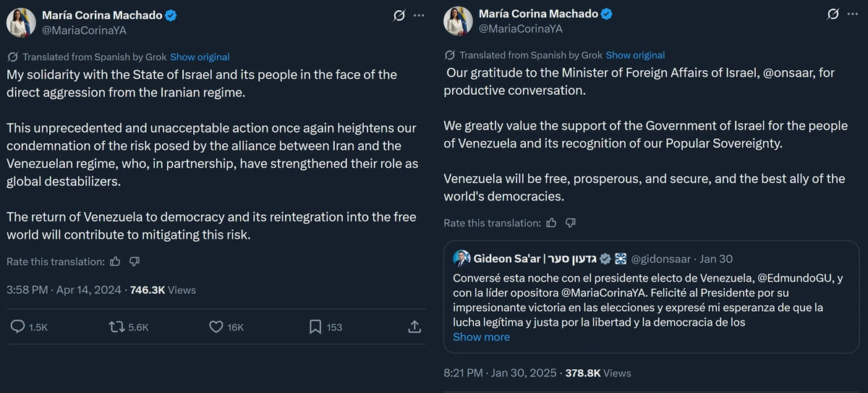Thumbs up the right tweet translation
Screen dimensions: 868x393
point(552,223)
